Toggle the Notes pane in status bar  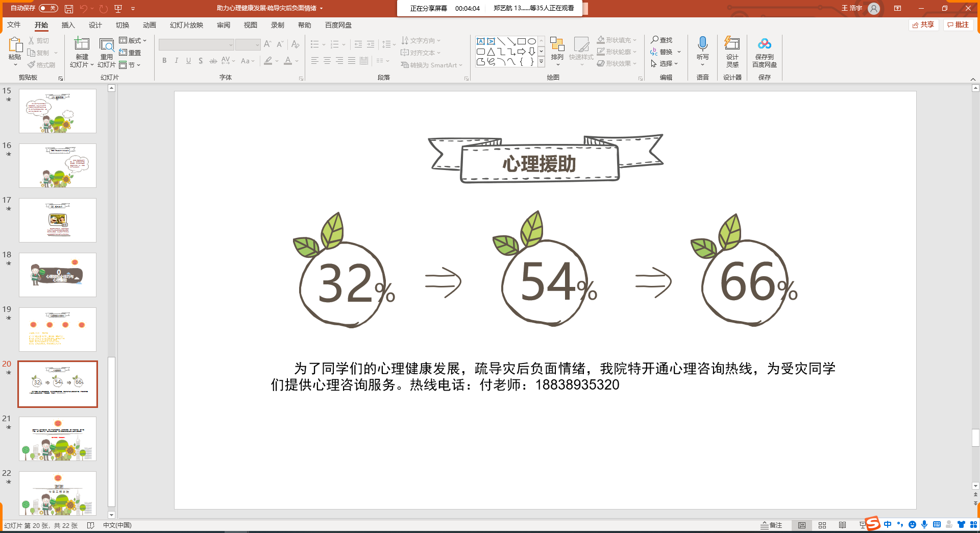coord(771,525)
